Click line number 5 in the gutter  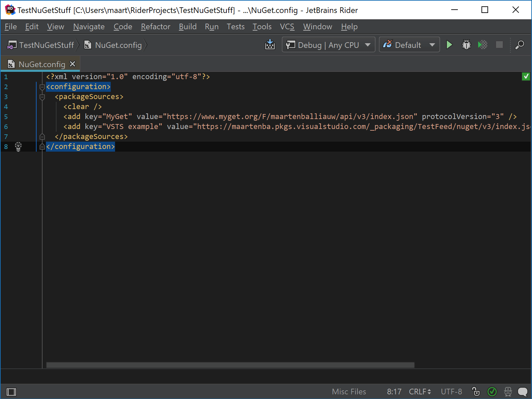[6, 117]
